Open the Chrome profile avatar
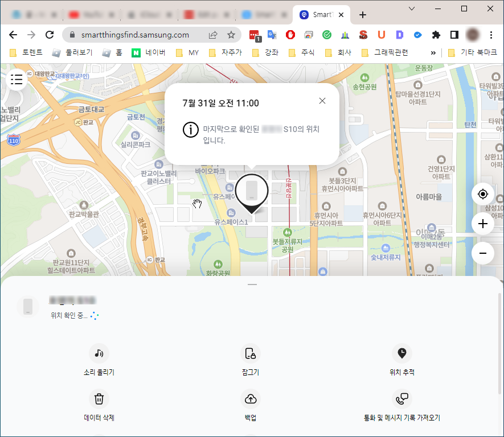Viewport: 504px width, 437px height. point(473,35)
